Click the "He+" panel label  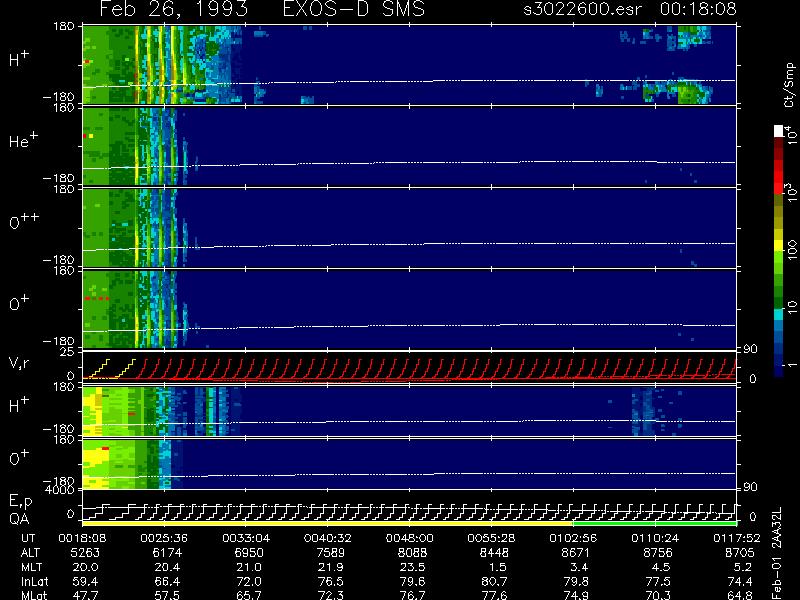click(23, 140)
